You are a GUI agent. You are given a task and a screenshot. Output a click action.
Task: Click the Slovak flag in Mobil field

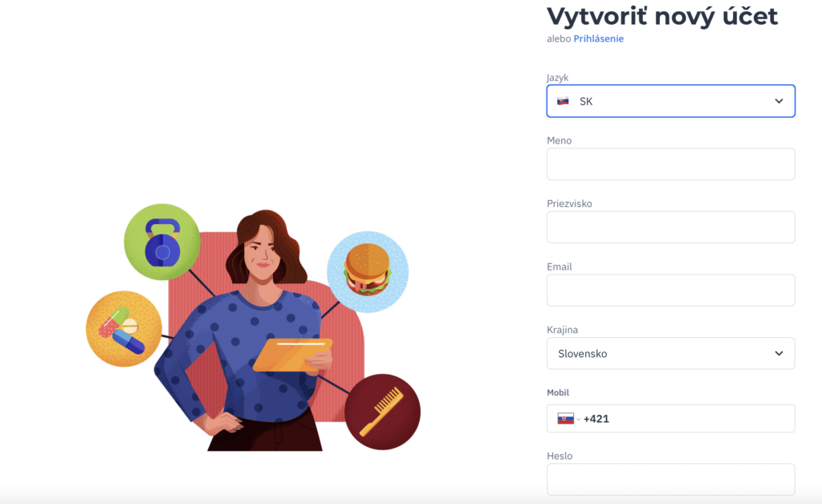(x=566, y=419)
